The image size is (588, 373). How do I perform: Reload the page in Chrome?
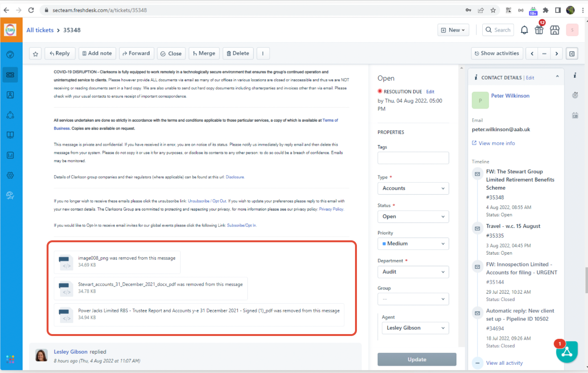click(x=31, y=10)
